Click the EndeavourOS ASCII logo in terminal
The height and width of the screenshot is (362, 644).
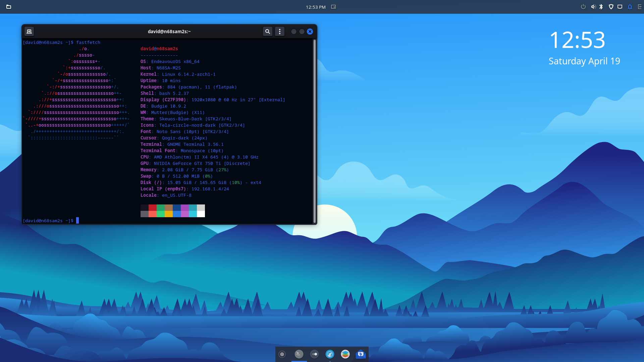click(x=76, y=94)
